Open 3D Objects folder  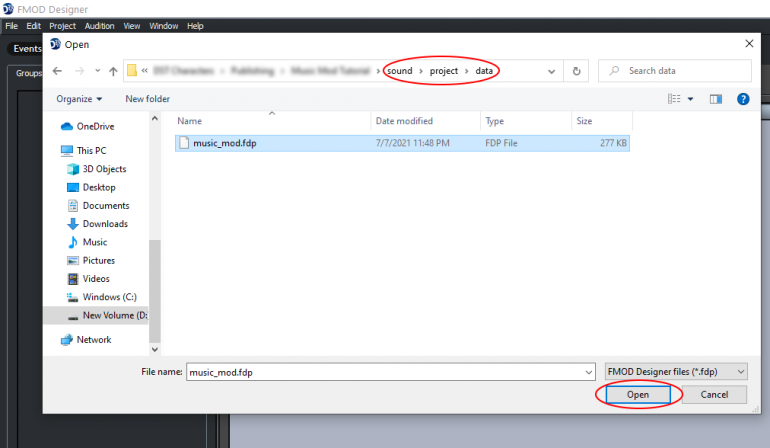click(x=97, y=168)
